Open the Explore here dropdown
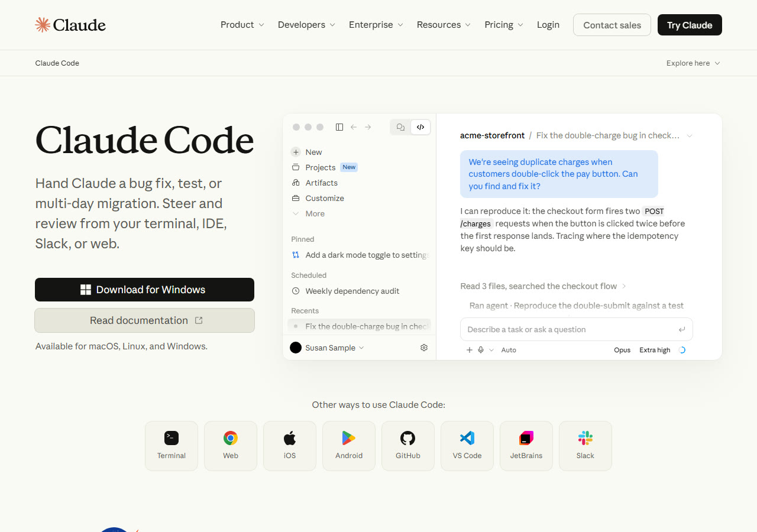The width and height of the screenshot is (757, 532). pyautogui.click(x=693, y=63)
